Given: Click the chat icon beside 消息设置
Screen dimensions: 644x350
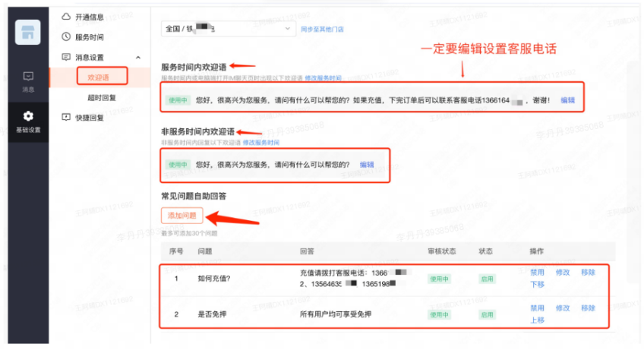Looking at the screenshot, I should [66, 57].
